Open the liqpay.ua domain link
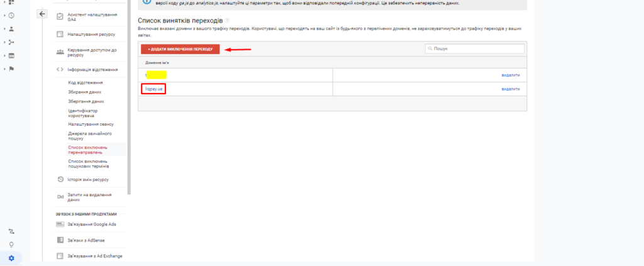This screenshot has height=266, width=644. coord(153,89)
